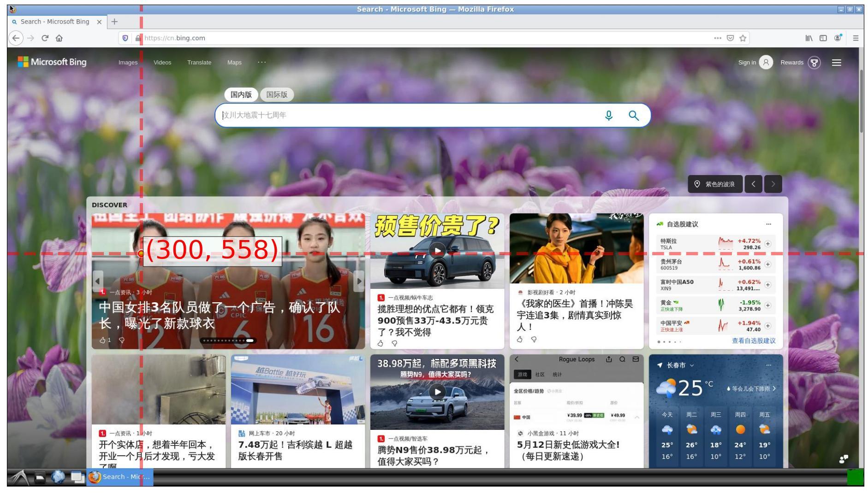The height and width of the screenshot is (493, 868).
Task: Expand the 长春市 weather location dropdown
Action: click(x=692, y=365)
